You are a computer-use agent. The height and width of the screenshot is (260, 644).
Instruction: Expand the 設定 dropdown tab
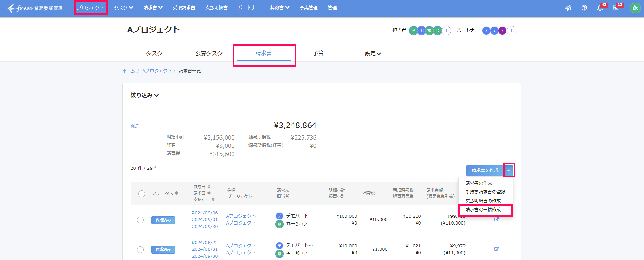pos(373,53)
